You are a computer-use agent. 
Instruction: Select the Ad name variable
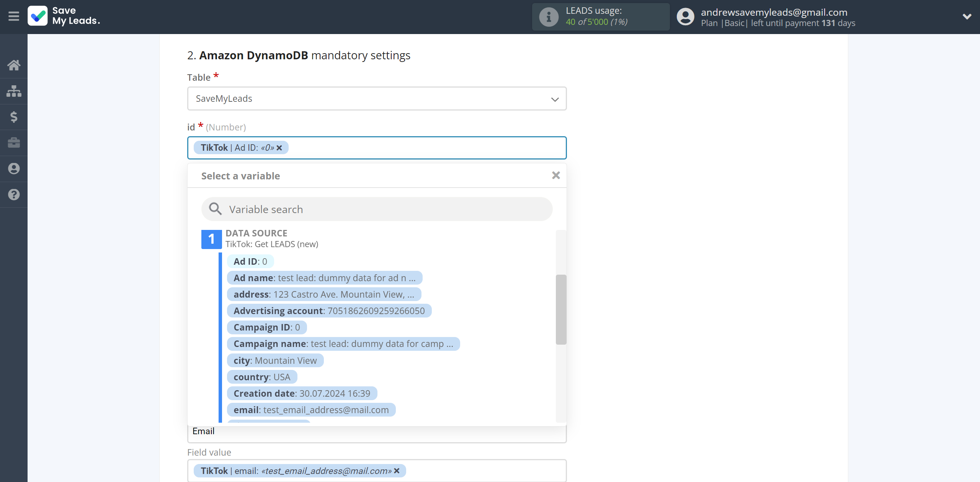coord(325,278)
